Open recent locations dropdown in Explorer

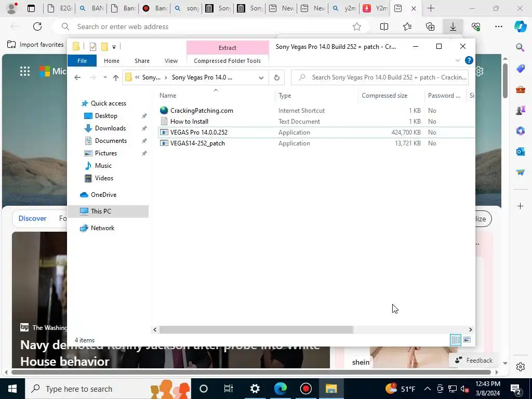tap(105, 77)
